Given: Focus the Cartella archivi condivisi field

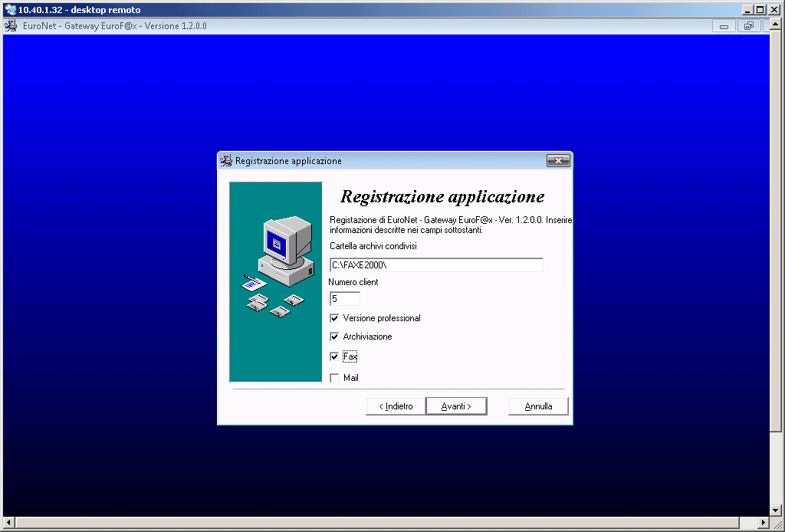Looking at the screenshot, I should pos(436,265).
